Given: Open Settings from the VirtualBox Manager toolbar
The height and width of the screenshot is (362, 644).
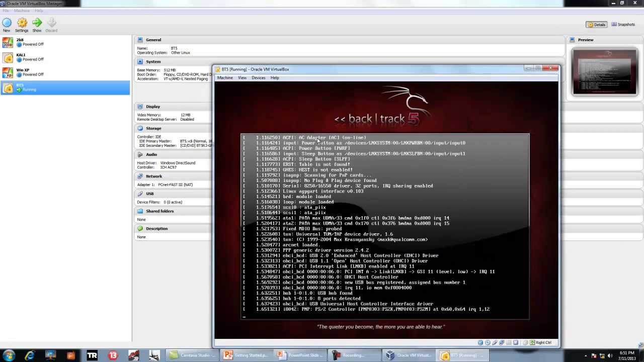Looking at the screenshot, I should coord(22,25).
